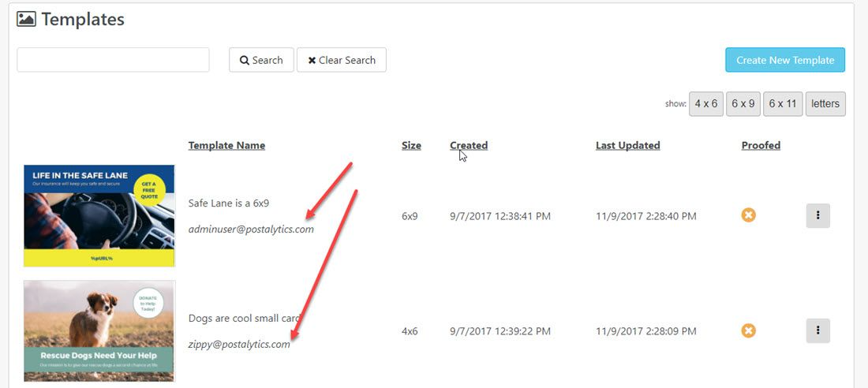Viewport: 868px width, 388px height.
Task: Click created date 9/7/2017 12:39:22 PM
Action: 500,331
